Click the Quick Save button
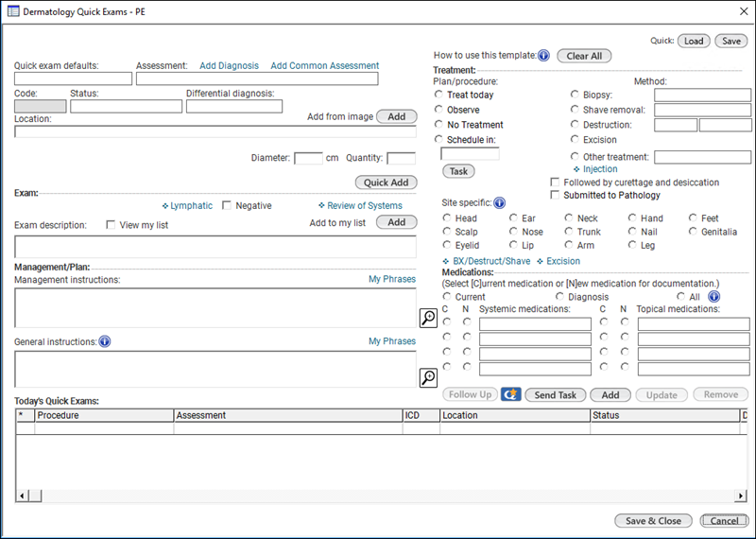Viewport: 756px width, 539px height. coord(730,41)
